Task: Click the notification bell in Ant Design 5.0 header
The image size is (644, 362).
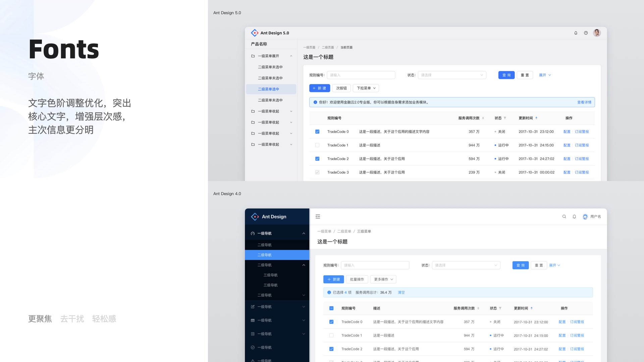Action: [x=576, y=33]
